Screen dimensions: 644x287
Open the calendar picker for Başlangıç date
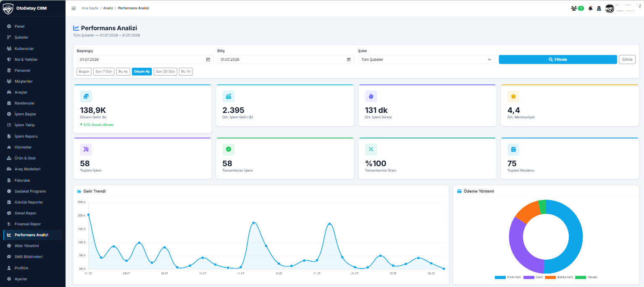pos(208,60)
